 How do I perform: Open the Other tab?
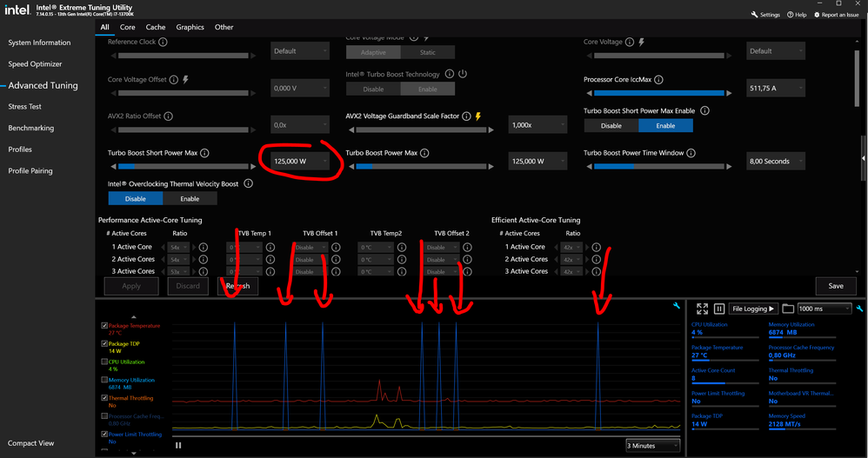[224, 27]
